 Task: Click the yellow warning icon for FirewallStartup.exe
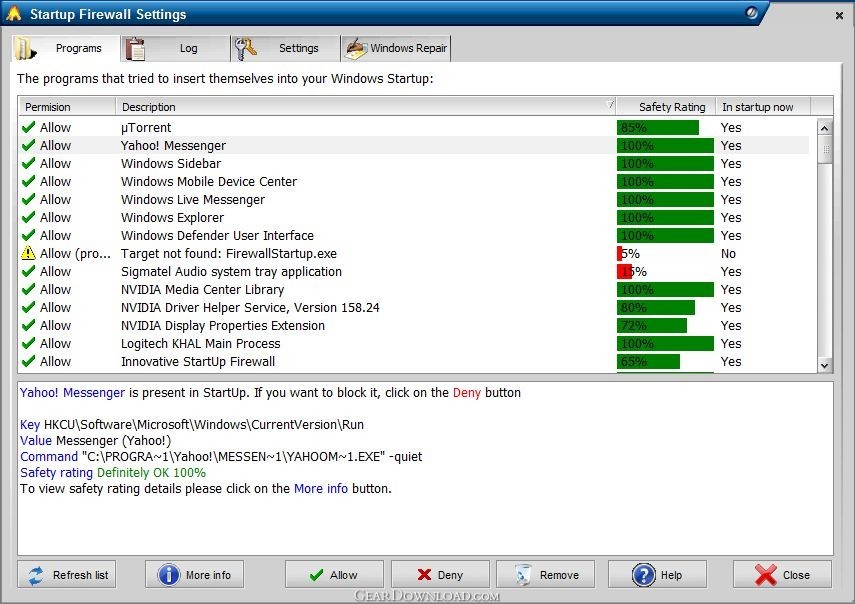point(28,253)
